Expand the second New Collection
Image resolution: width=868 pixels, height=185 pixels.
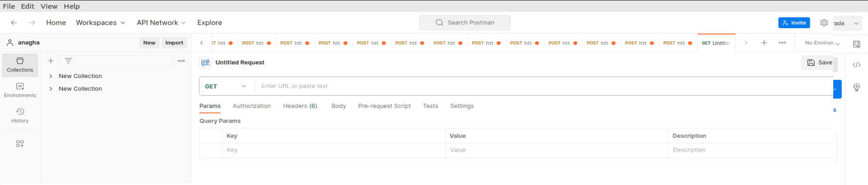click(51, 89)
